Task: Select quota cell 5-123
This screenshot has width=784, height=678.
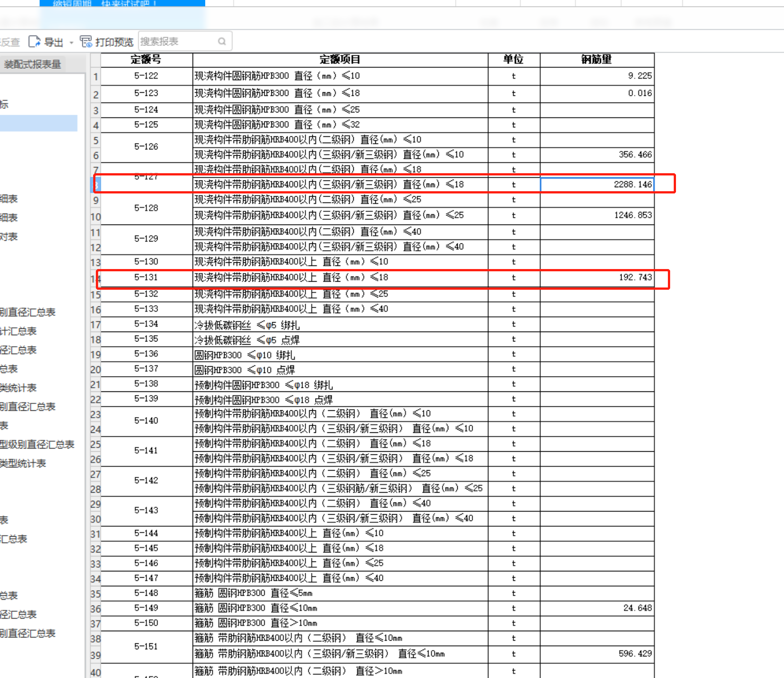Action: coord(146,93)
